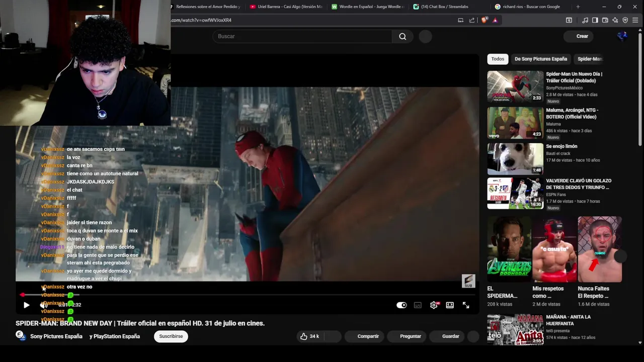Open the EL SPIDERMA... Avengers Doomsday short
Image resolution: width=644 pixels, height=362 pixels.
[x=509, y=249]
